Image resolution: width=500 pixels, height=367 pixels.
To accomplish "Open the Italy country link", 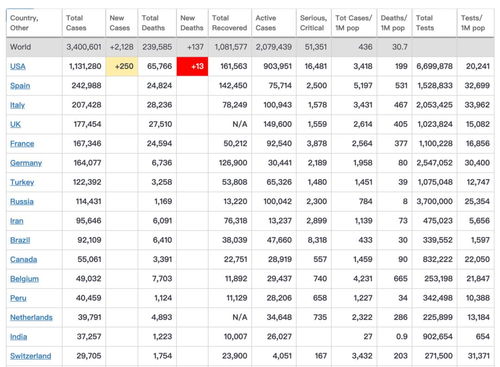I will (17, 105).
